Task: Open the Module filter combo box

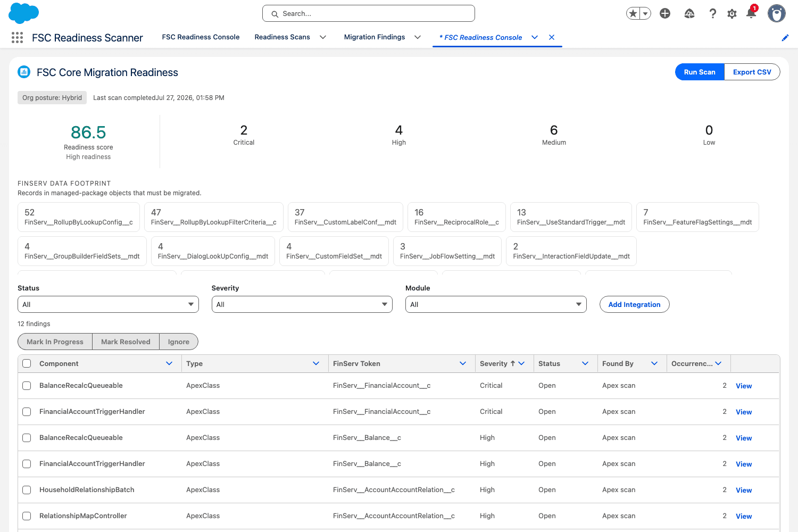Action: (496, 304)
